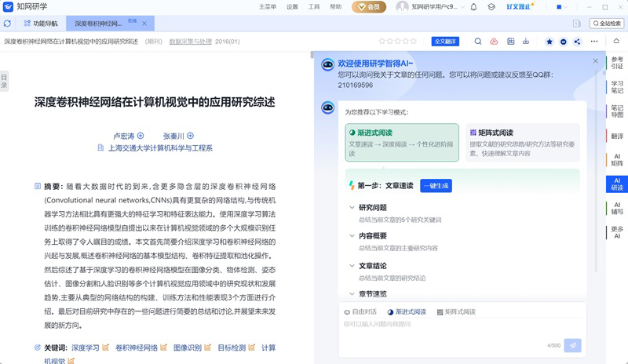Image resolution: width=628 pixels, height=364 pixels.
Task: Collapse the 章节速览 section
Action: pyautogui.click(x=352, y=294)
